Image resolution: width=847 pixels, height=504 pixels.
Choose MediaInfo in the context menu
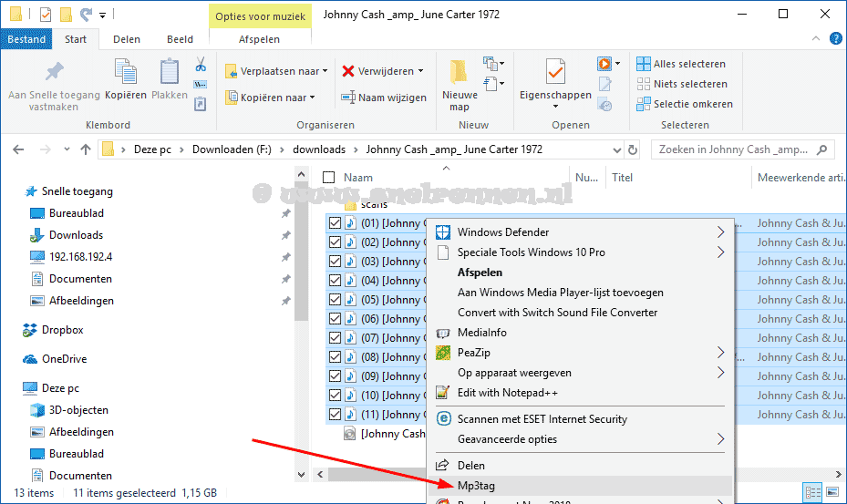(580, 333)
